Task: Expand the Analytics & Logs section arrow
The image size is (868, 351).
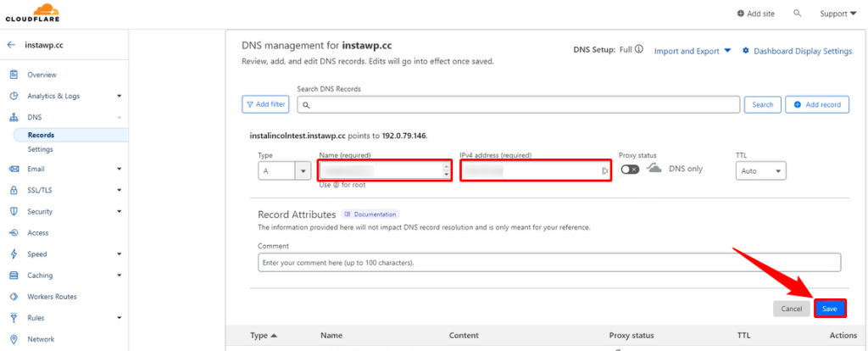Action: [119, 96]
